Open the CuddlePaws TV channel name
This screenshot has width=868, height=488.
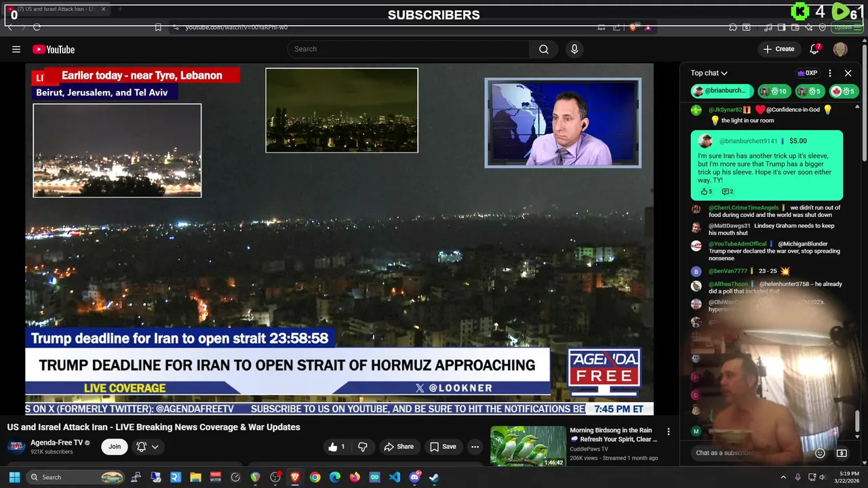click(589, 449)
